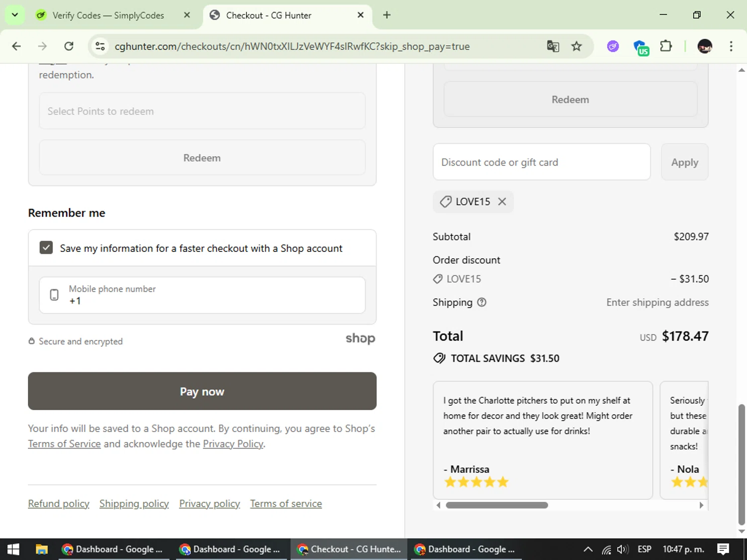This screenshot has height=560, width=747.
Task: Open the Chrome profile avatar
Action: click(705, 46)
